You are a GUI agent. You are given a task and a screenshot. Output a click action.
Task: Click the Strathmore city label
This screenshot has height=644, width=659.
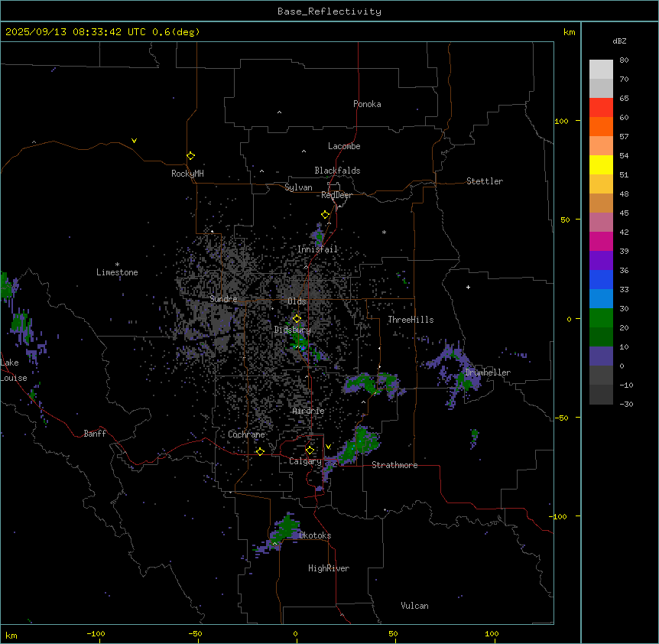pyautogui.click(x=394, y=465)
